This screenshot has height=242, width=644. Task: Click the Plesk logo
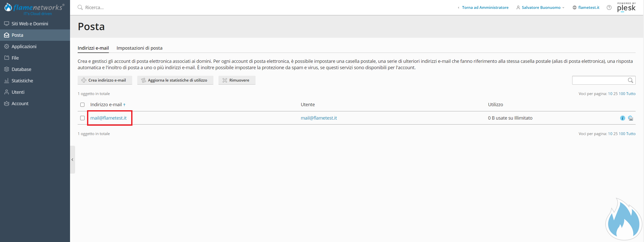tap(626, 7)
